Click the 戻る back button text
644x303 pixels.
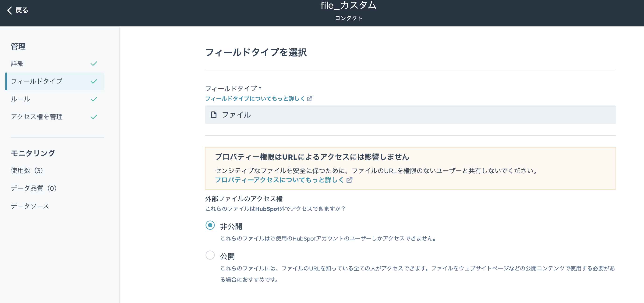(x=22, y=10)
